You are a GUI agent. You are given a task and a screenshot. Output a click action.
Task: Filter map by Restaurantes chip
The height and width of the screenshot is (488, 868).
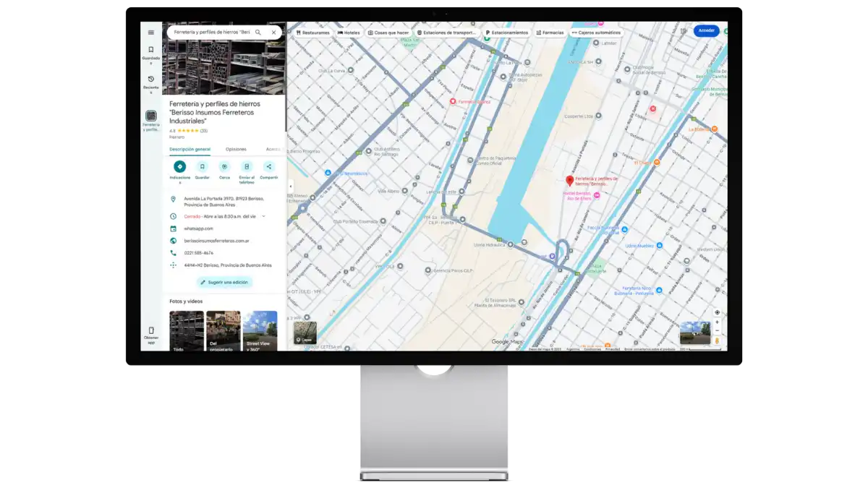pyautogui.click(x=312, y=33)
